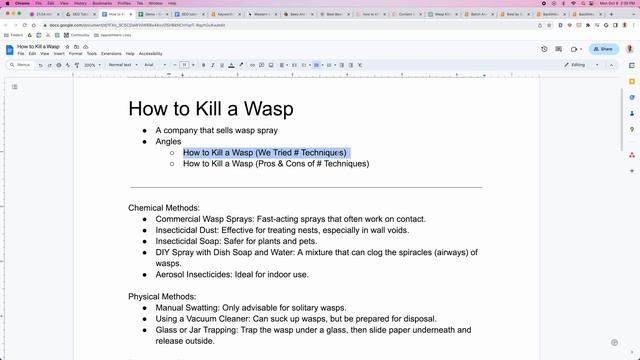Open Google Tasks side panel icon
Screen dimensions: 640x360
coord(632,98)
